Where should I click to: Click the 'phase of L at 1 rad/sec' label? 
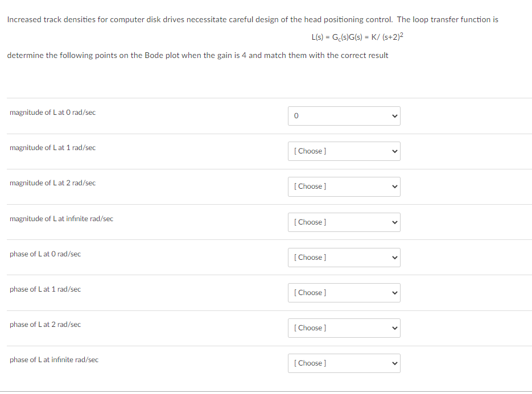click(x=45, y=289)
